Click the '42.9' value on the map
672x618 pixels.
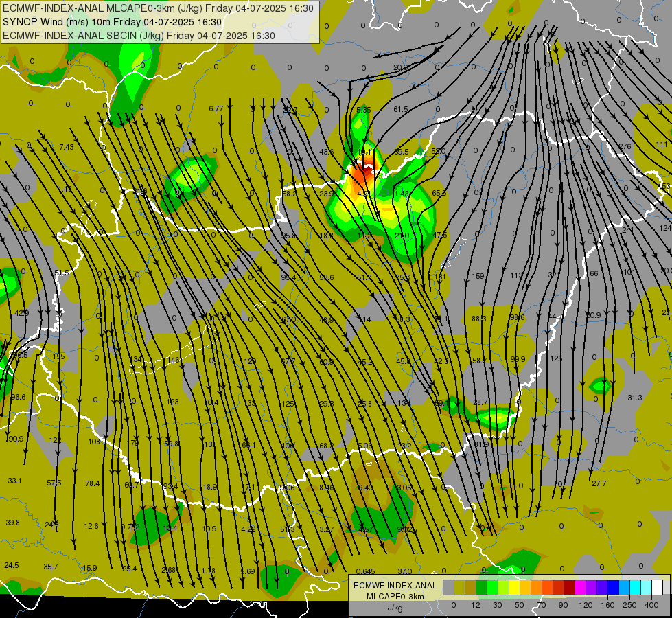point(21,314)
